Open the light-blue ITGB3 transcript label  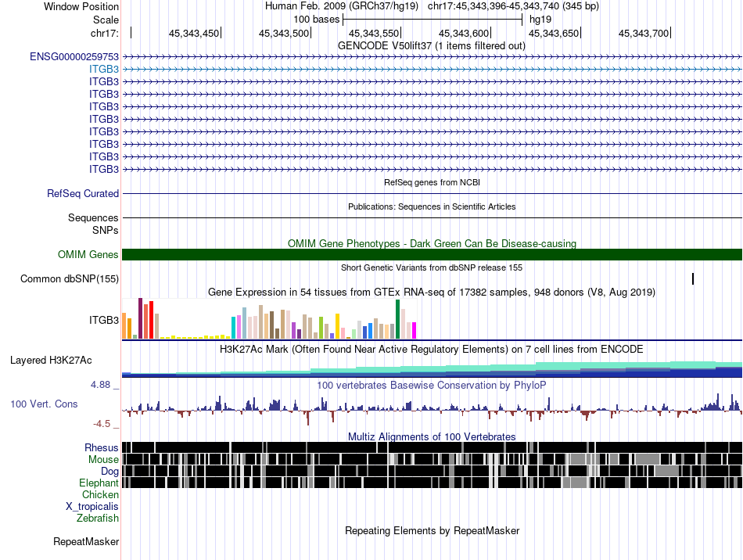(x=104, y=69)
